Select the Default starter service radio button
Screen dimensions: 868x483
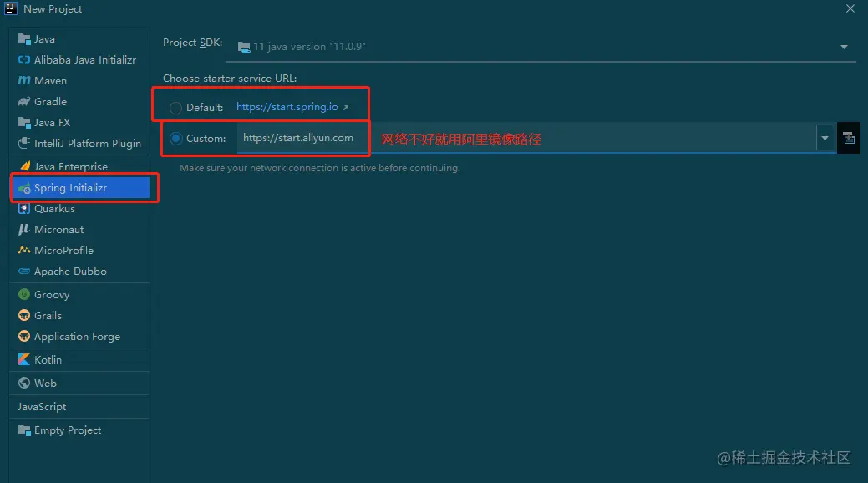175,108
